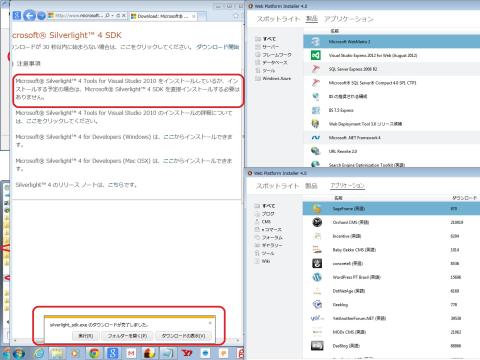The height and width of the screenshot is (360, 480).
Task: Open 製品 tab in lower installer window
Action: [x=311, y=186]
